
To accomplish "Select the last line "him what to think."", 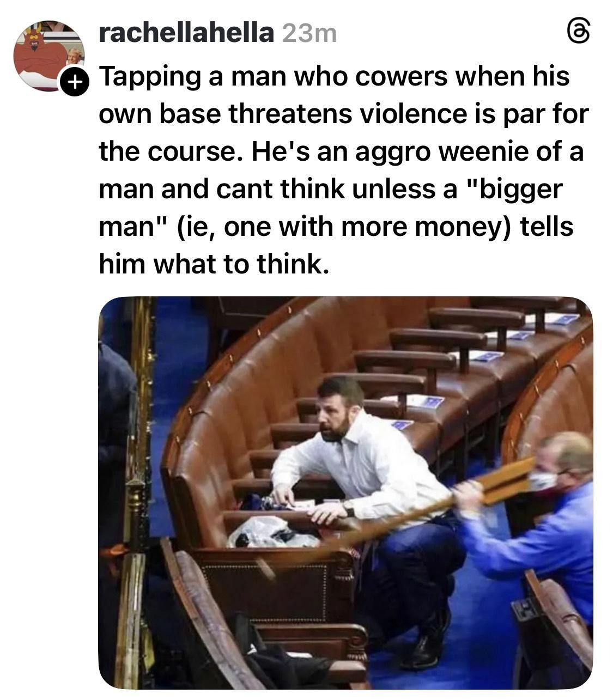I will pyautogui.click(x=215, y=264).
